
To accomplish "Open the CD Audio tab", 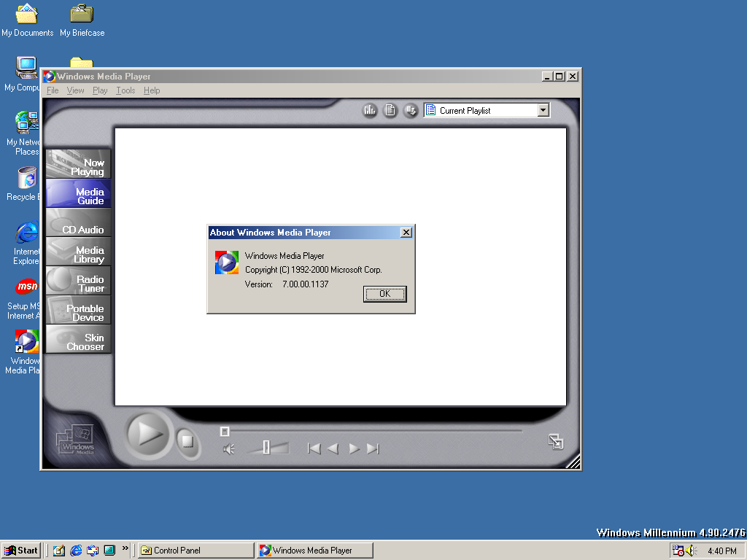I will [x=79, y=222].
